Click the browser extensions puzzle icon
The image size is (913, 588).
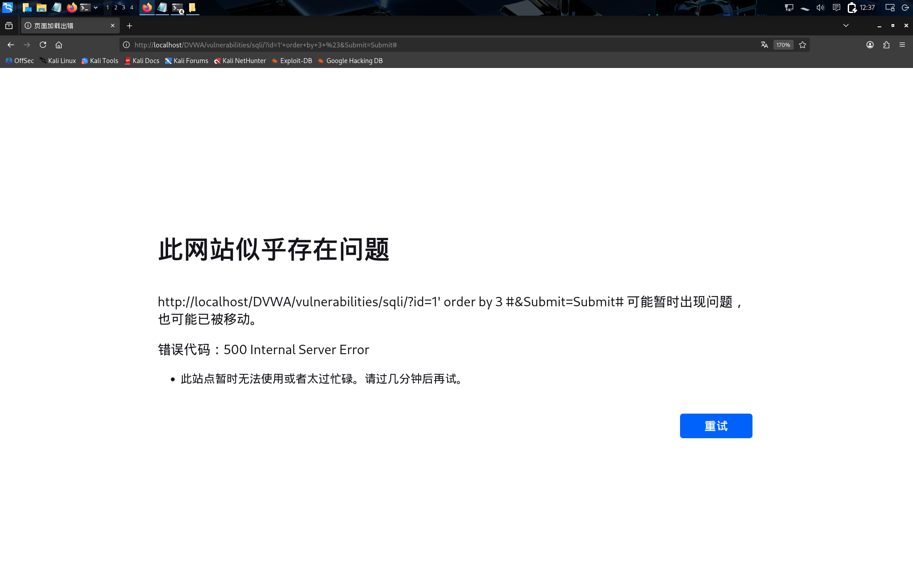click(x=886, y=45)
